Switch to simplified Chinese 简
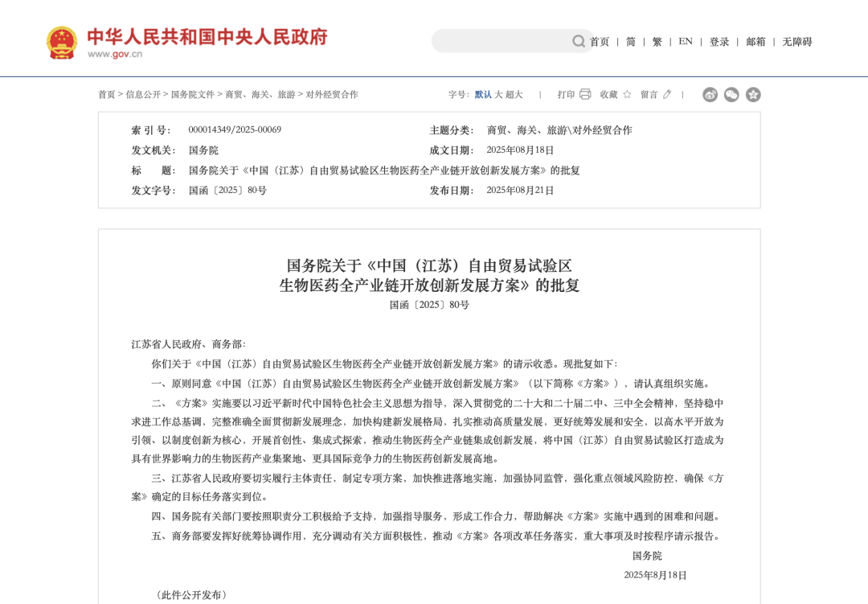The height and width of the screenshot is (604, 868). point(631,42)
